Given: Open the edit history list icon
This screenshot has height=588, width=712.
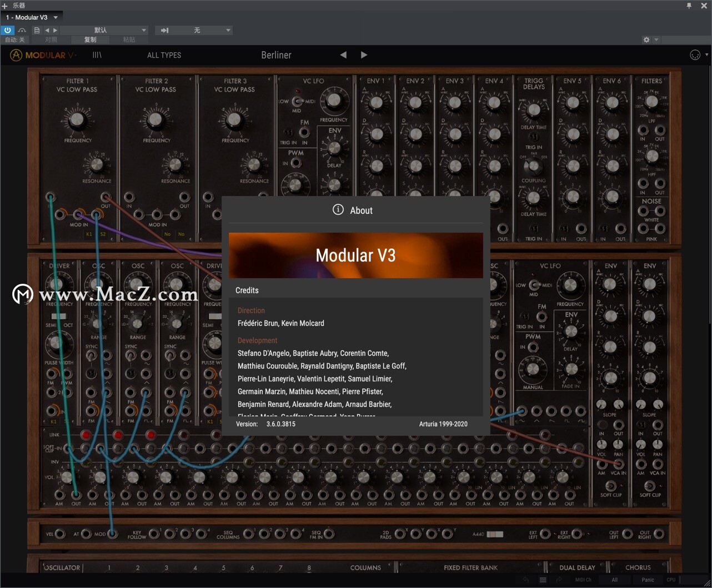Looking at the screenshot, I should point(543,580).
